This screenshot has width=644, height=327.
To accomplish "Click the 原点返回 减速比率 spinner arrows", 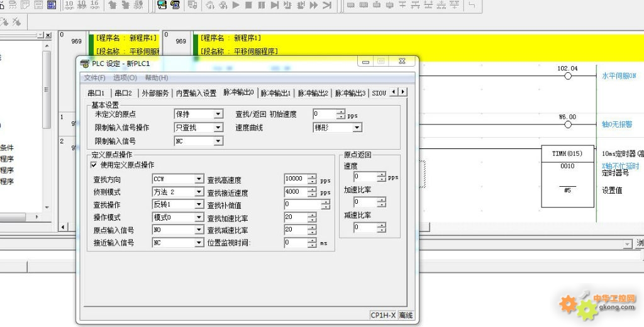I will pos(382,227).
